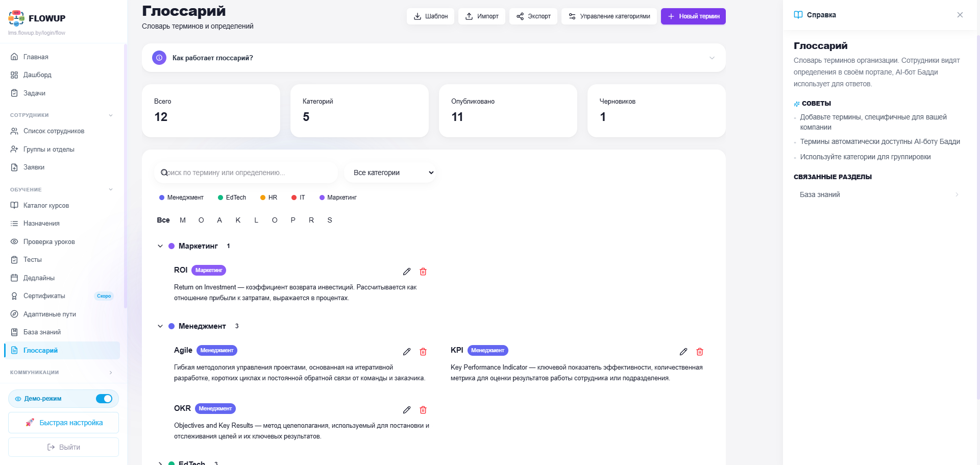Viewport: 980px width, 465px height.
Task: Click the info icon beside Как работает глоссарий
Action: point(159,58)
